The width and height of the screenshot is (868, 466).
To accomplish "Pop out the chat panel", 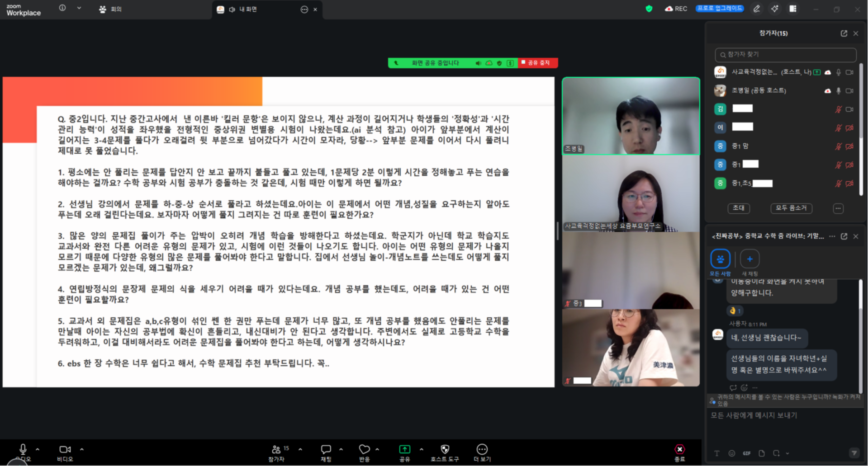I will [x=844, y=236].
